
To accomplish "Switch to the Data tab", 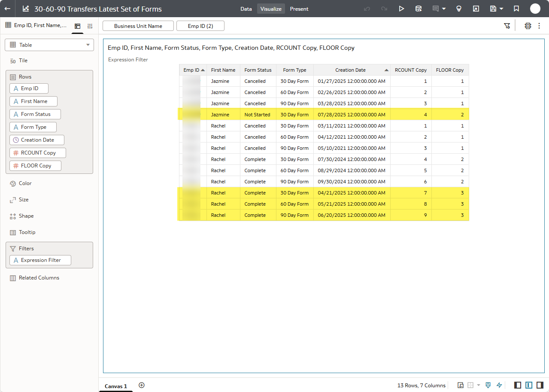I will click(246, 9).
